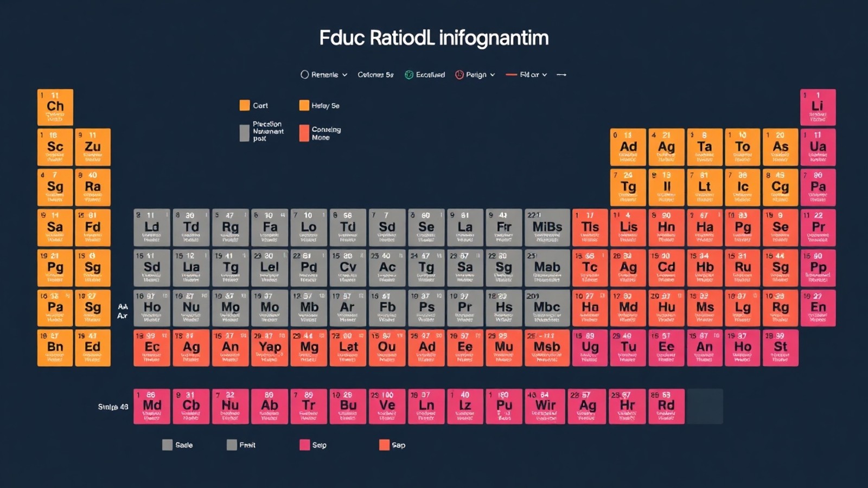
Task: Select the Cg element cell
Action: pyautogui.click(x=780, y=187)
